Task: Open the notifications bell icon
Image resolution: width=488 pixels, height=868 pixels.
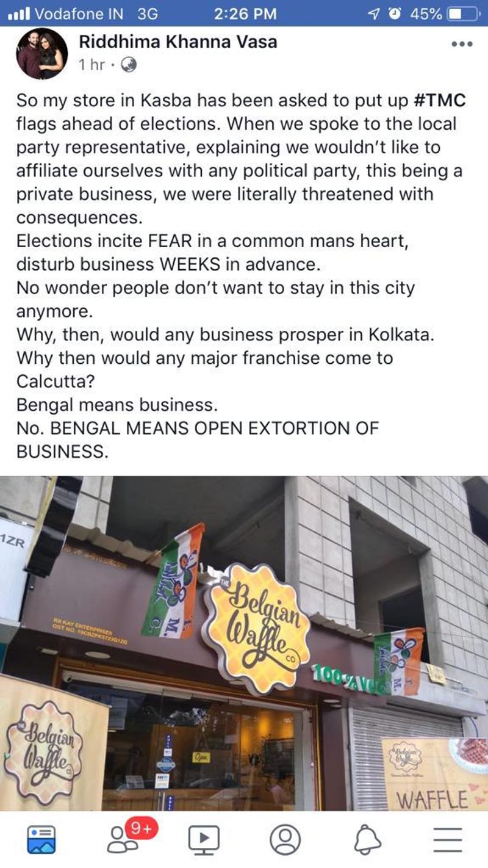Action: (367, 840)
